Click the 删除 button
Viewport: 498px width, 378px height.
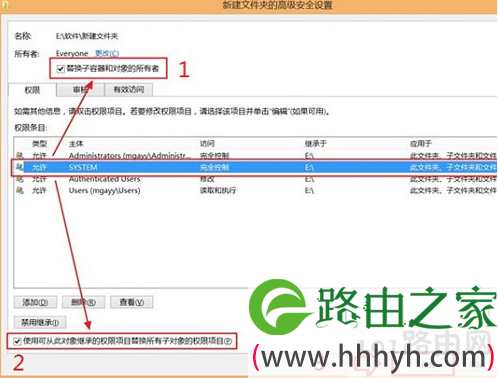(84, 302)
